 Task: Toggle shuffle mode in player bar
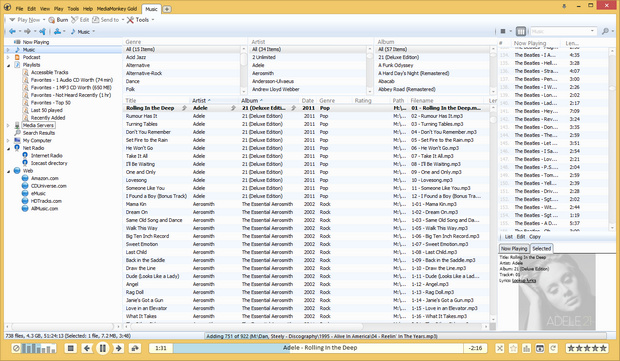pos(500,348)
